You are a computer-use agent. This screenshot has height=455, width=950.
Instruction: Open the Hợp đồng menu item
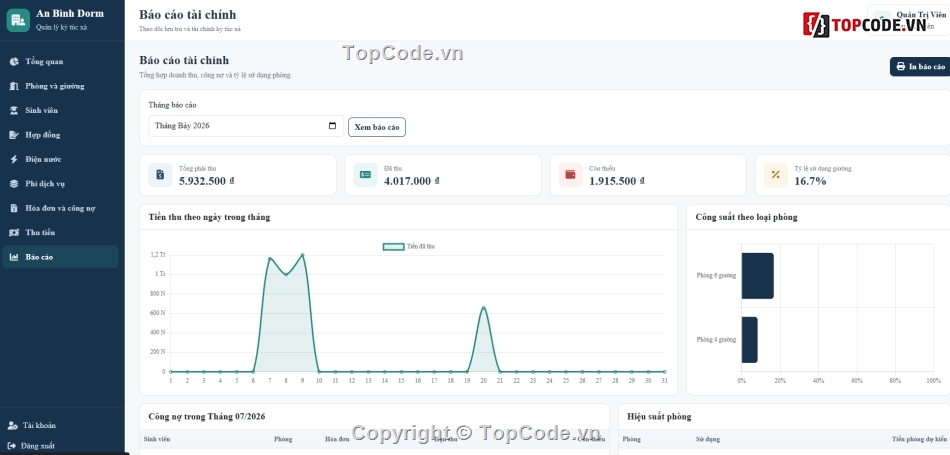click(x=61, y=135)
